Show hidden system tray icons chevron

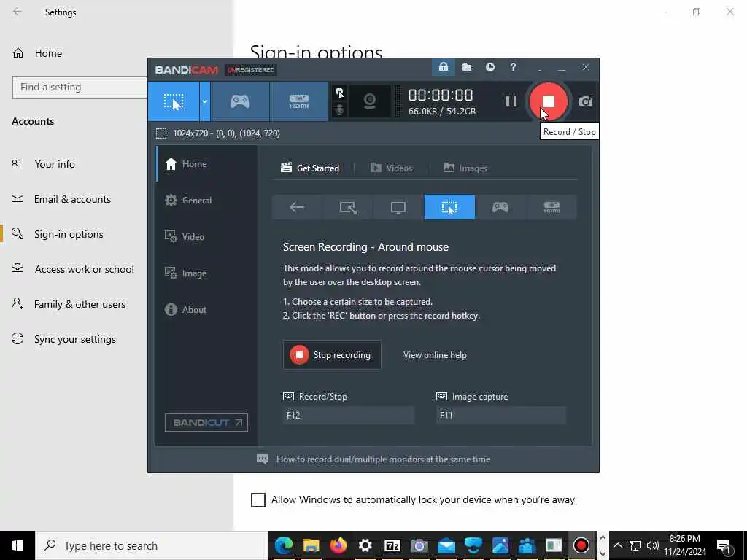point(618,545)
